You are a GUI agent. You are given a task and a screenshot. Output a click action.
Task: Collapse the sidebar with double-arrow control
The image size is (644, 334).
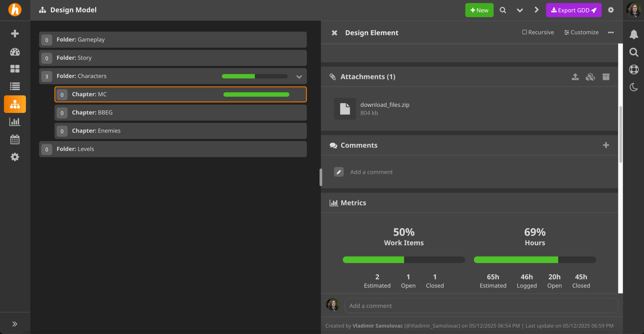[14, 323]
